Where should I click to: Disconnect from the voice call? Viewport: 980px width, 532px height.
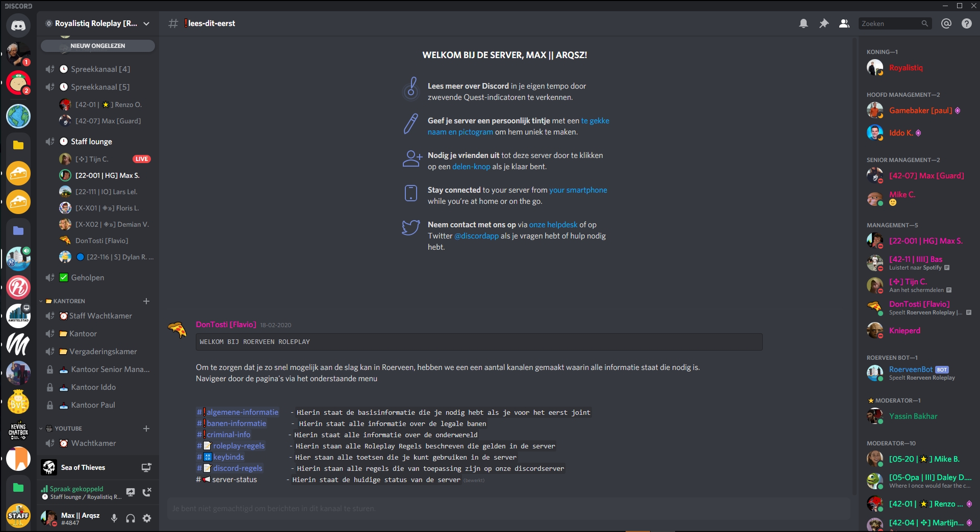click(147, 492)
